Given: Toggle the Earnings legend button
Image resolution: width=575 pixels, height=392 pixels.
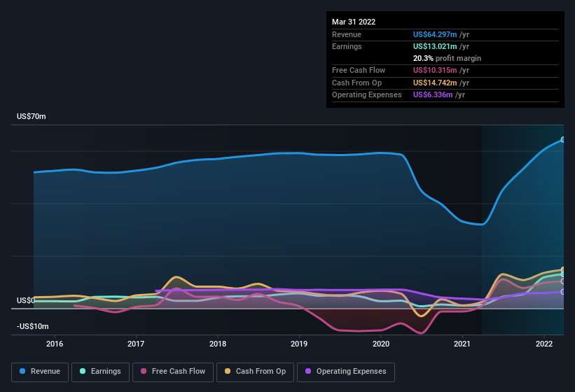Looking at the screenshot, I should pyautogui.click(x=100, y=372).
